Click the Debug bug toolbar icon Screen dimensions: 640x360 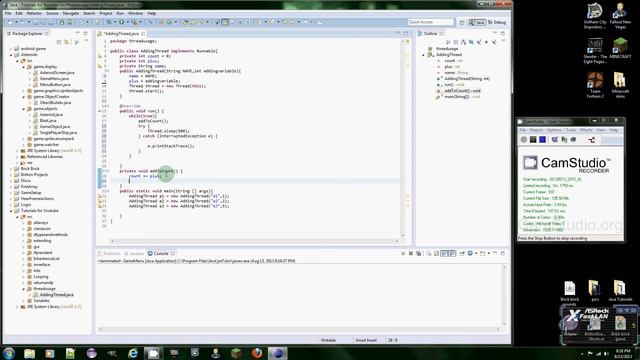point(109,22)
